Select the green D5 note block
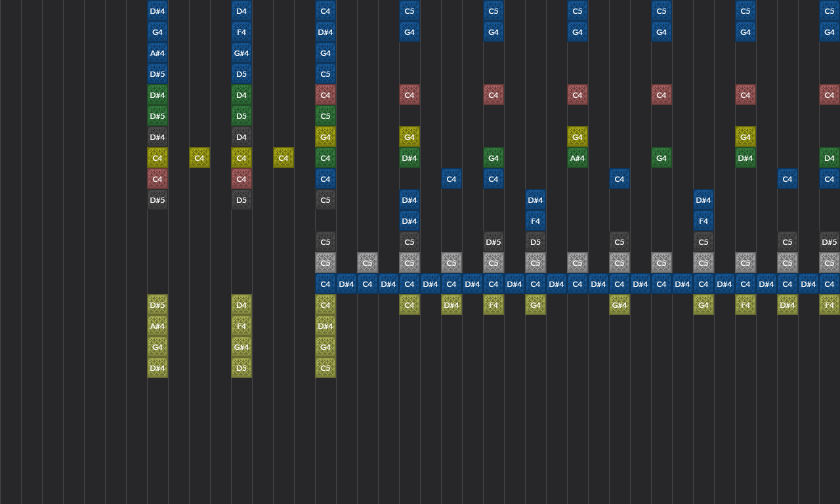The height and width of the screenshot is (504, 840). [x=241, y=116]
